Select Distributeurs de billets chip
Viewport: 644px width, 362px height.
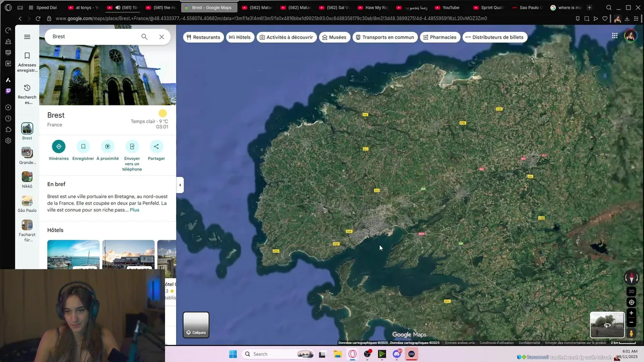point(495,37)
